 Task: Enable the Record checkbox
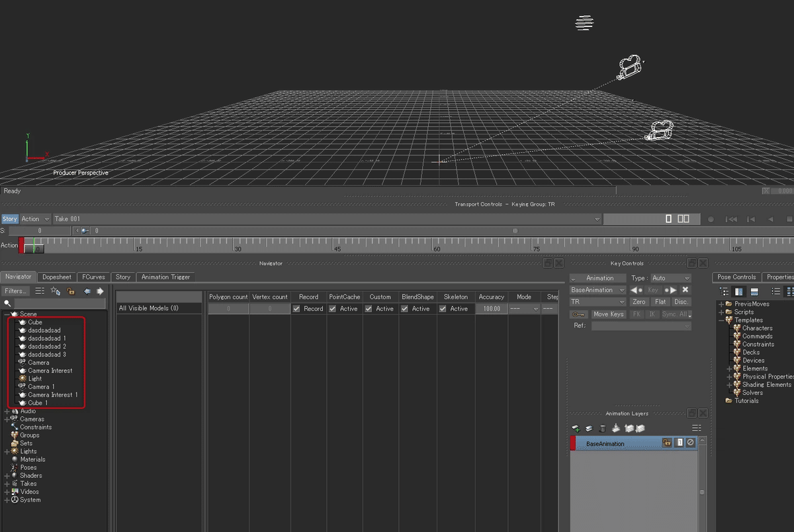pos(296,308)
